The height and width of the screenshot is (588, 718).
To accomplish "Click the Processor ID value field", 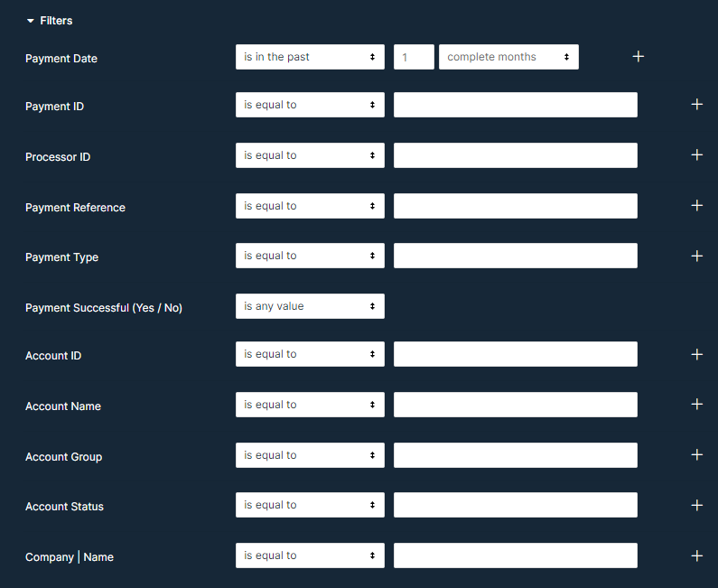I will tap(516, 155).
